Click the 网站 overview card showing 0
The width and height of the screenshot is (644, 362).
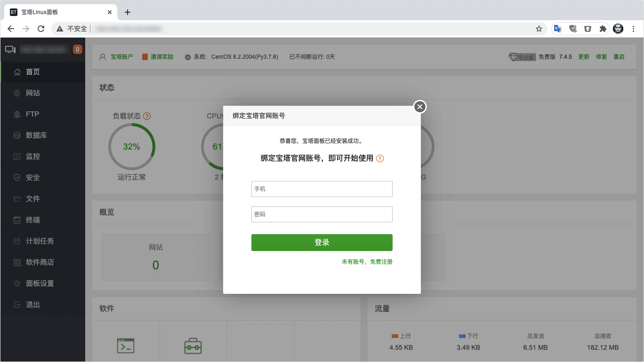click(x=156, y=257)
